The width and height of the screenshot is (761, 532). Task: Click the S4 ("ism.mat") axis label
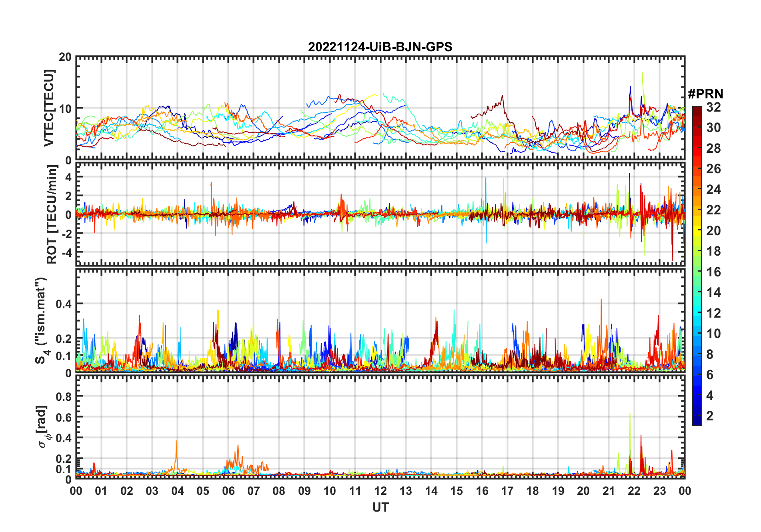[x=42, y=320]
